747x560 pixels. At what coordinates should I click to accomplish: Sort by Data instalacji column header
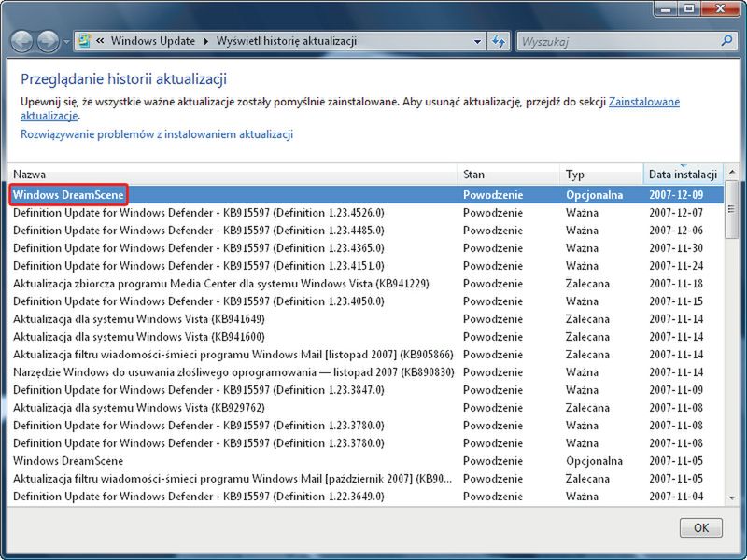click(x=683, y=175)
